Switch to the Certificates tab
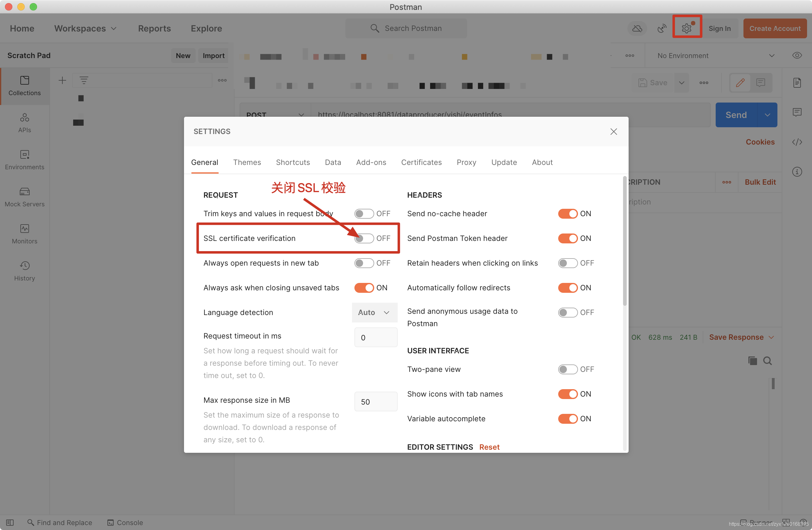Viewport: 812px width, 530px height. [x=421, y=162]
